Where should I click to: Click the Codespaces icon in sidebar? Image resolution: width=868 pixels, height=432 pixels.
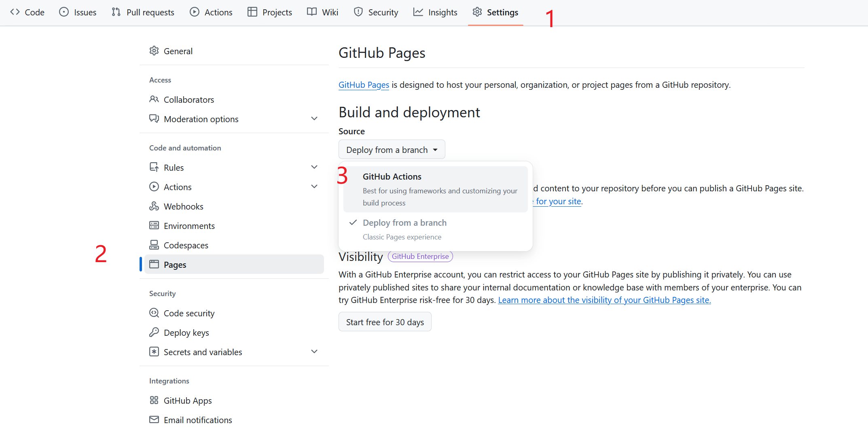tap(154, 245)
